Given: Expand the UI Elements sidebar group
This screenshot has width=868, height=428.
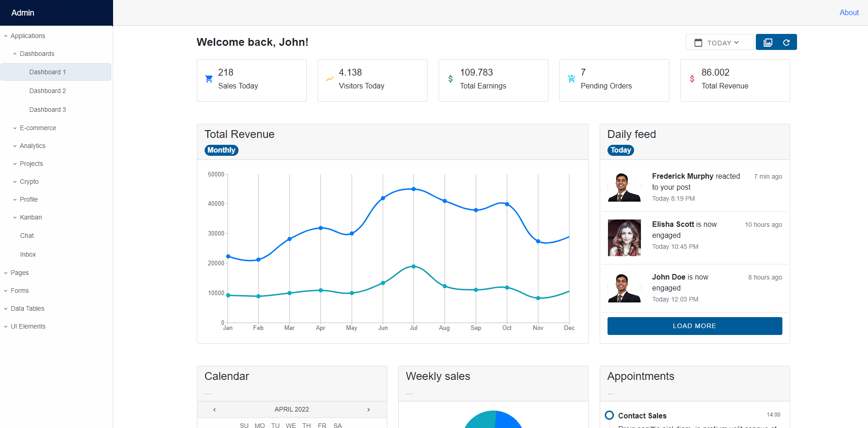Looking at the screenshot, I should click(x=28, y=326).
